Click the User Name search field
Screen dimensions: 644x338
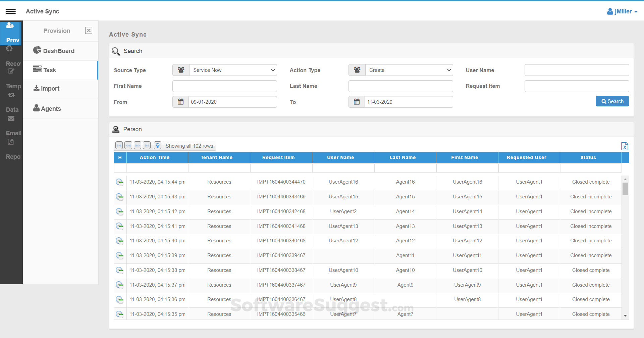(577, 70)
